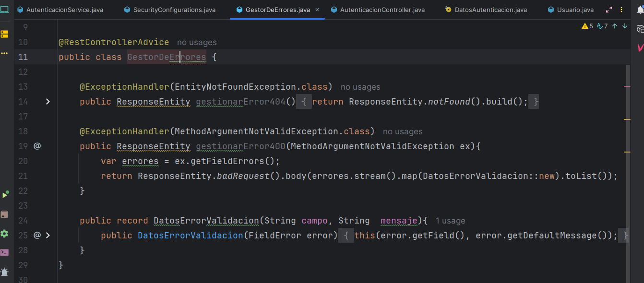
Task: Open the Terminal tool window
Action: 4,252
